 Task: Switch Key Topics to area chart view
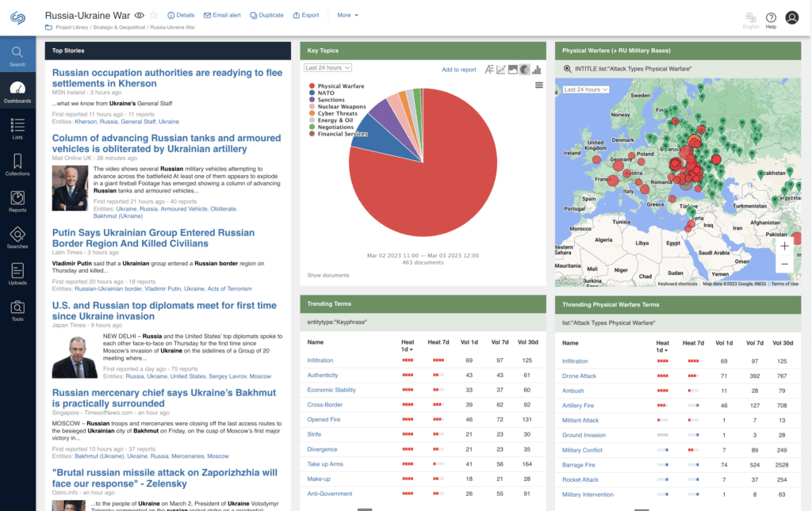tap(513, 69)
